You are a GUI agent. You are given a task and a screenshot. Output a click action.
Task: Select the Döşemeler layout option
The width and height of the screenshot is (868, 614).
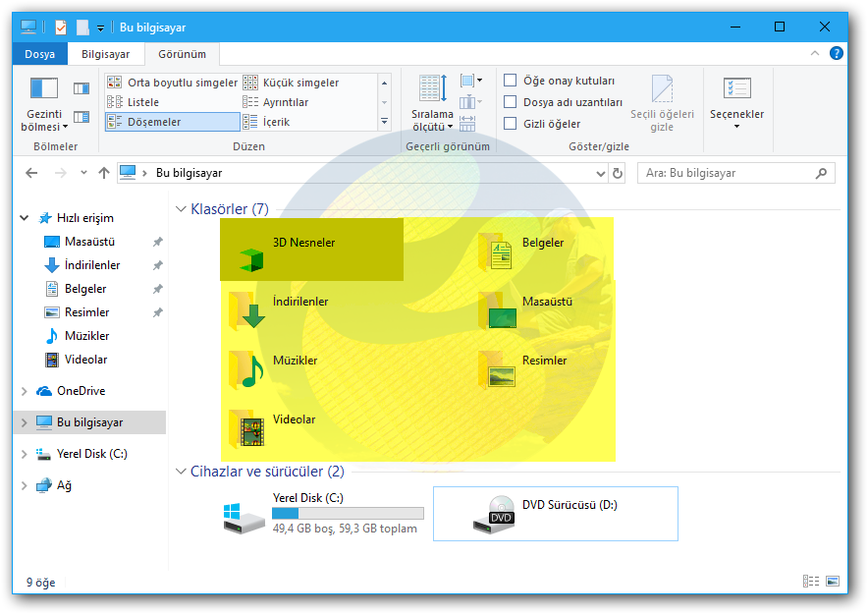[172, 122]
